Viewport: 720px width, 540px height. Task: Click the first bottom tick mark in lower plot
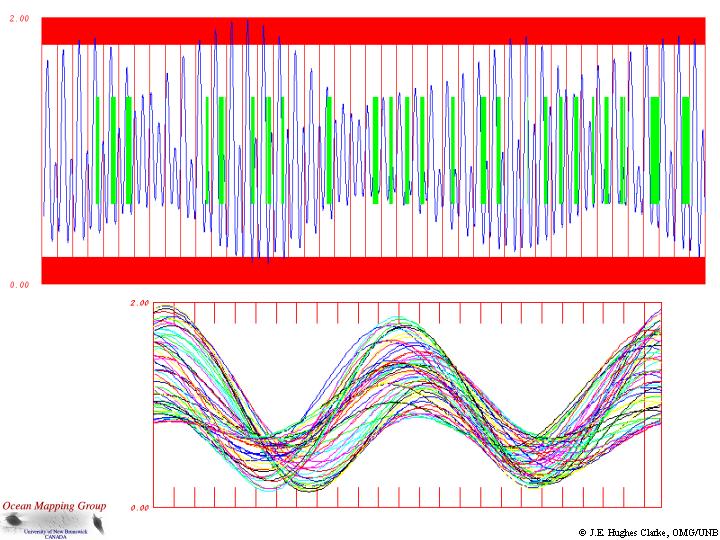pos(175,496)
